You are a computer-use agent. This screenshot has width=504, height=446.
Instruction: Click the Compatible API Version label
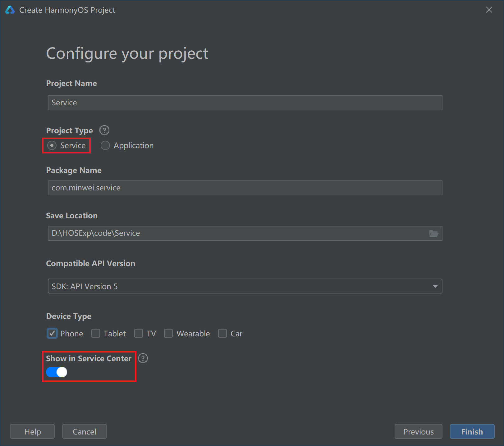point(90,263)
